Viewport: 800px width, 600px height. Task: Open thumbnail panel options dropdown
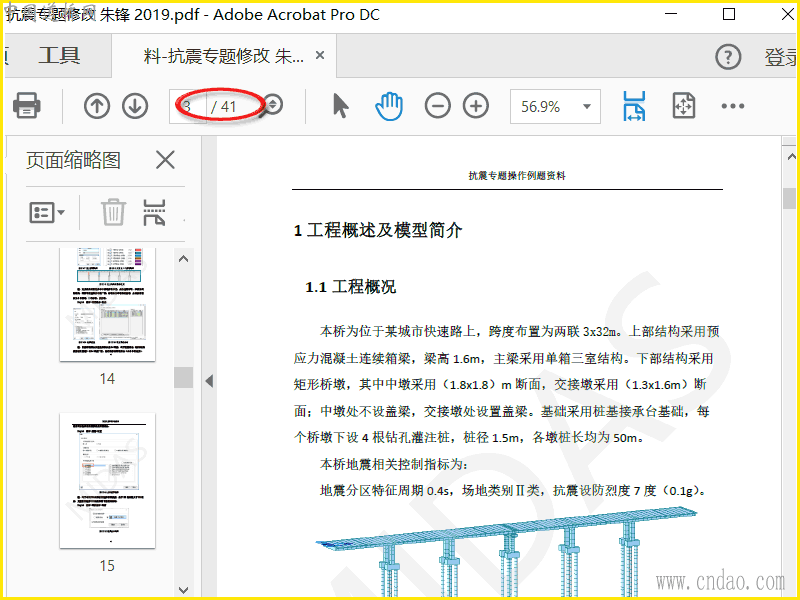point(47,212)
